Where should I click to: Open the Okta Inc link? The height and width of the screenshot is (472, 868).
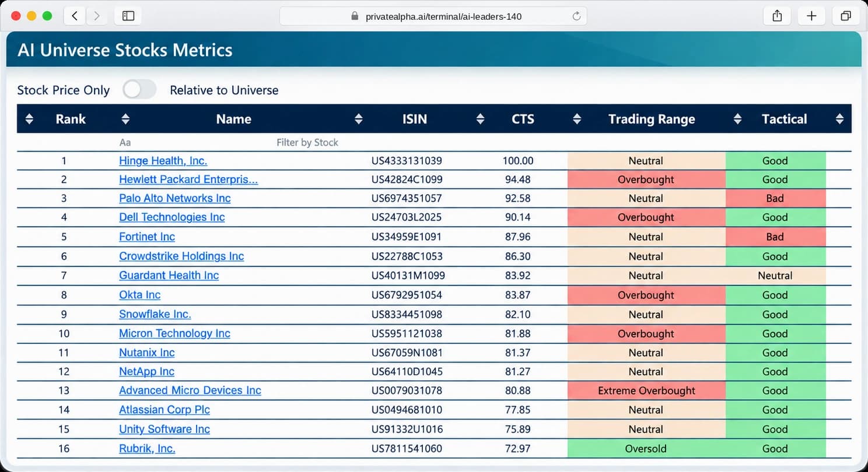140,295
